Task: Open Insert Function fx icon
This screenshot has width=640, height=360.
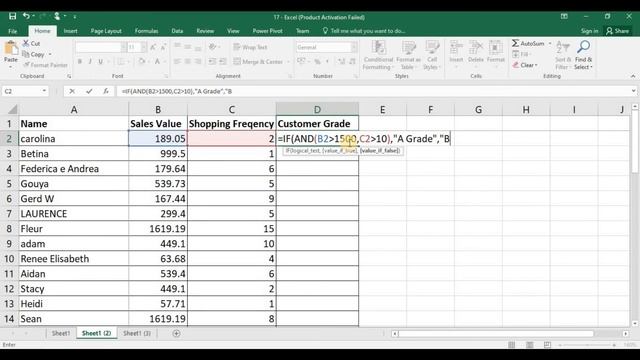Action: click(106, 91)
